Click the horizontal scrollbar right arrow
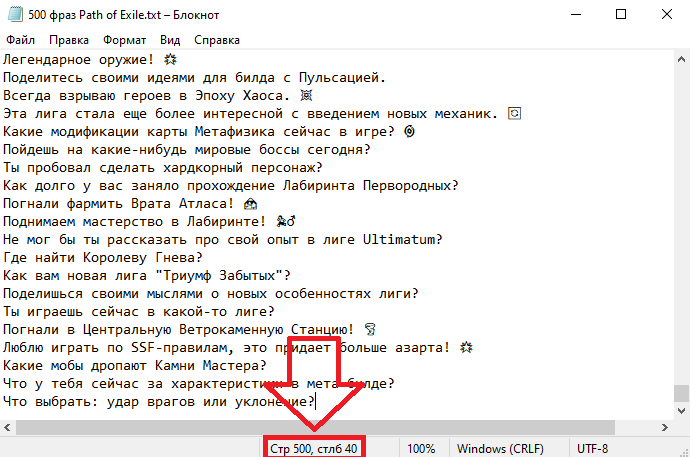Image resolution: width=690 pixels, height=457 pixels. (x=665, y=428)
